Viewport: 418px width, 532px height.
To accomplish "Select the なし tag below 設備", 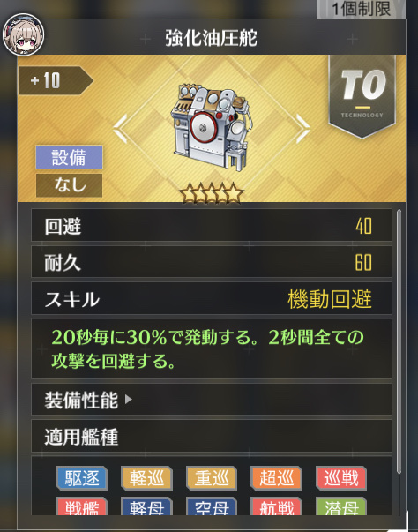I will (x=69, y=185).
